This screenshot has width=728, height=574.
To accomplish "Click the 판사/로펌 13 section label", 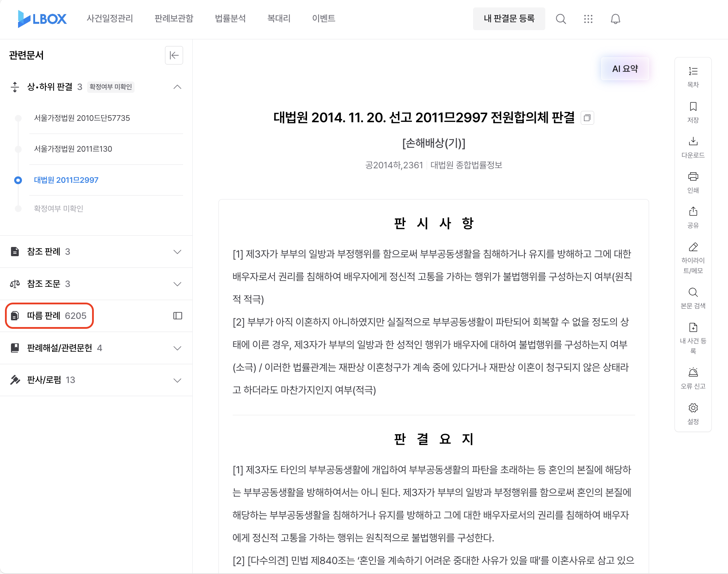I will coord(51,380).
